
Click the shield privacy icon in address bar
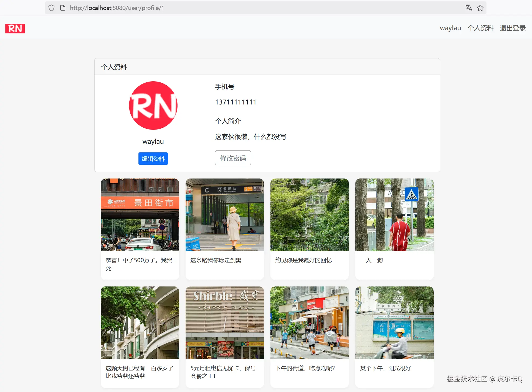(x=51, y=8)
